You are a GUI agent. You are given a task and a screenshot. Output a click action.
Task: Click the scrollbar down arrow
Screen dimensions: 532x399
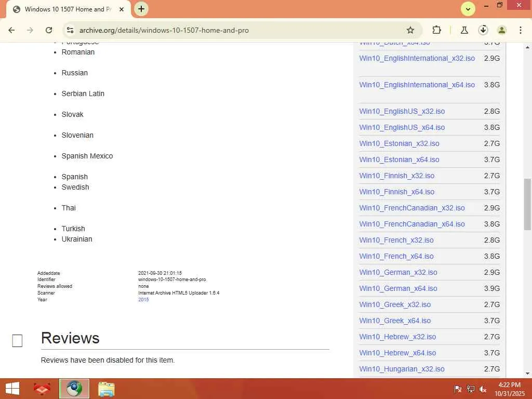[x=527, y=374]
